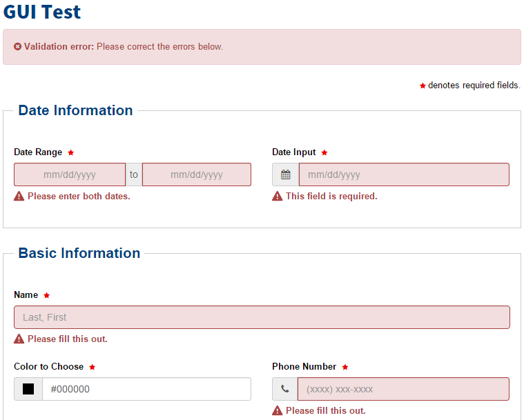Screen dimensions: 524x420
Task: Click the error circle icon in Validation alert
Action: click(x=18, y=47)
